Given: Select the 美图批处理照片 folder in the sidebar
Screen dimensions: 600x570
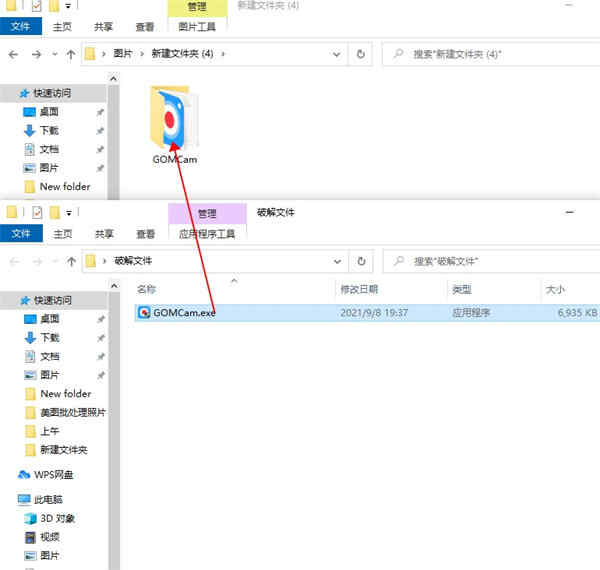Looking at the screenshot, I should 73,412.
